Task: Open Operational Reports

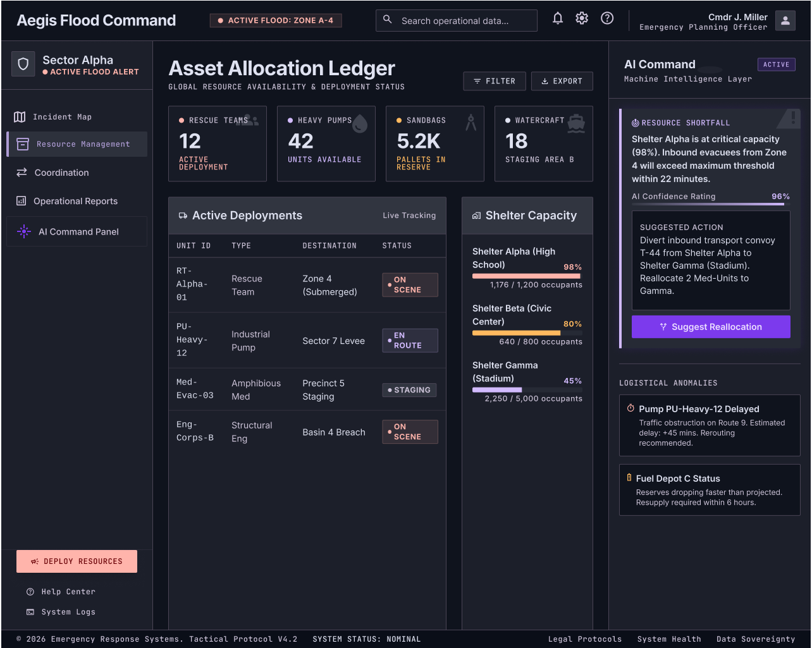Action: (77, 201)
